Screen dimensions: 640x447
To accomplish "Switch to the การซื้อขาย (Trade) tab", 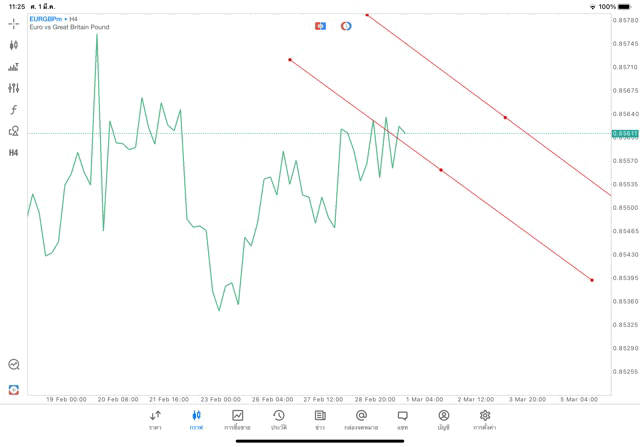I will [238, 420].
